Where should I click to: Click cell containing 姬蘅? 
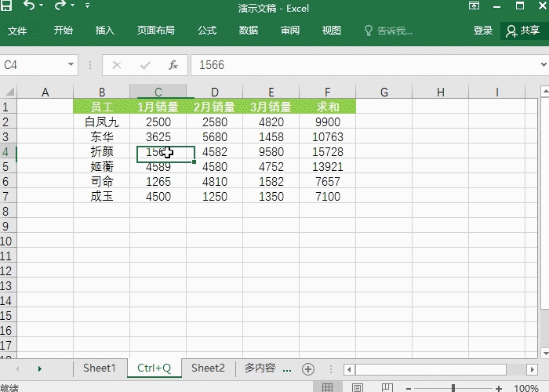pyautogui.click(x=101, y=166)
